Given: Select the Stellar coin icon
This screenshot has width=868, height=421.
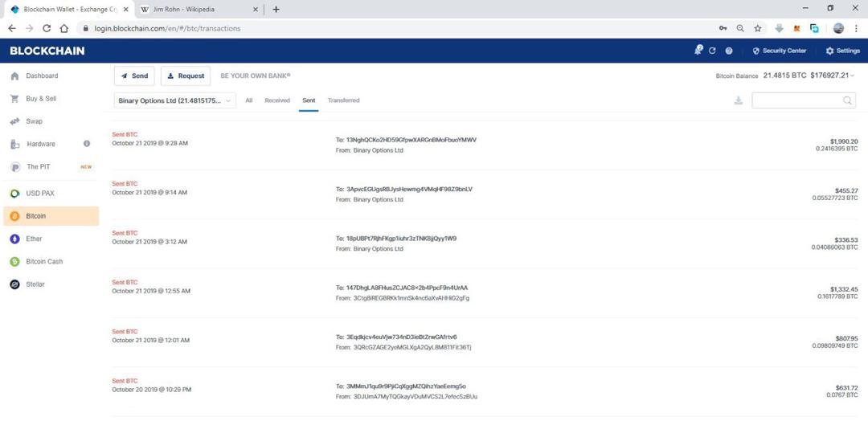Looking at the screenshot, I should [x=15, y=284].
